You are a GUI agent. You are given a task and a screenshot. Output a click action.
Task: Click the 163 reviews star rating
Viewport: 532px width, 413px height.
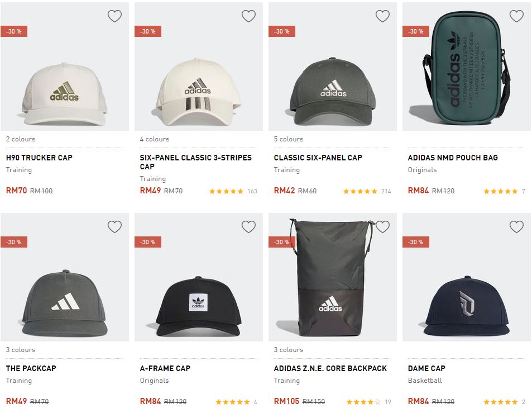coord(227,191)
